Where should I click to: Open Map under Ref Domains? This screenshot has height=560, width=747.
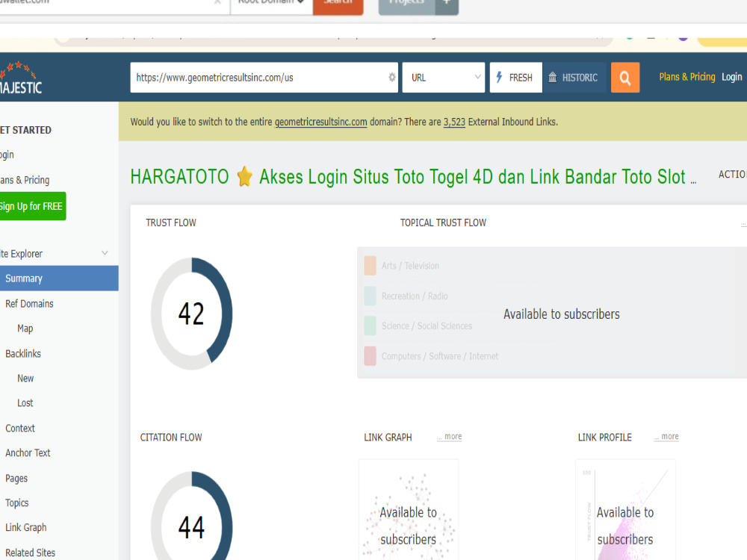(x=25, y=329)
